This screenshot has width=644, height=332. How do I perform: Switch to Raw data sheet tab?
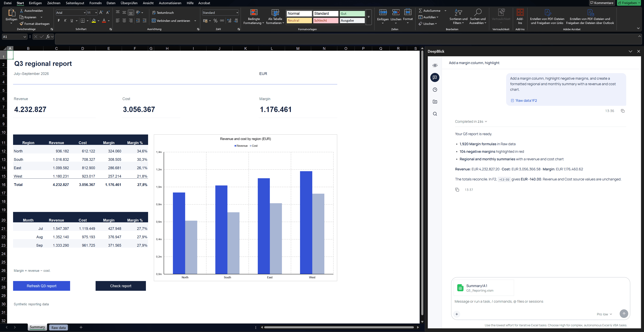coord(59,327)
